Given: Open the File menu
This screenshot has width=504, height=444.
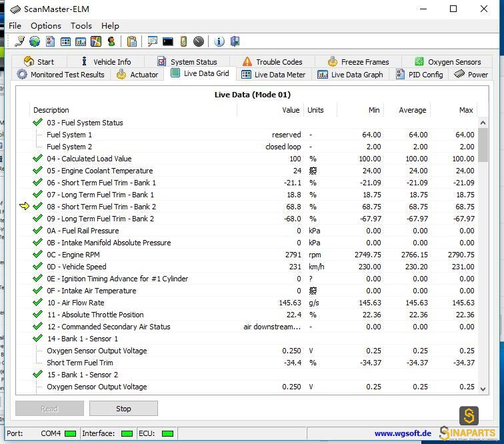Looking at the screenshot, I should coord(15,26).
